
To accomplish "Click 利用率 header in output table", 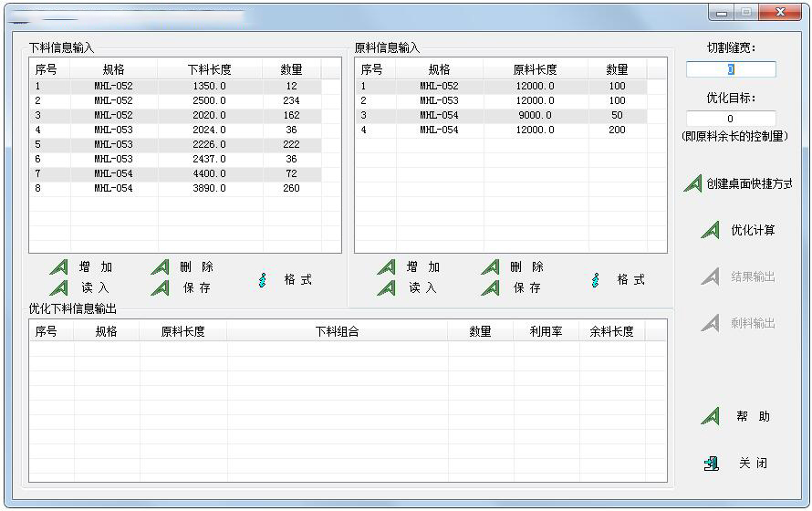I will (546, 331).
